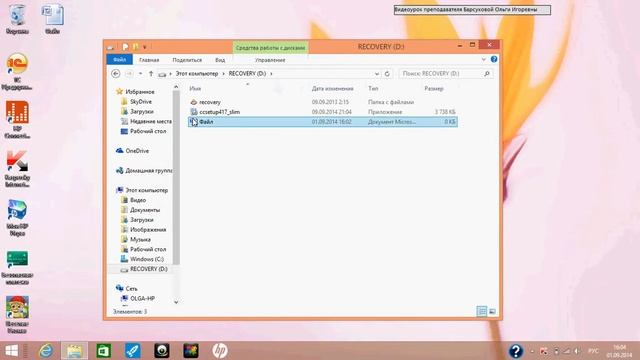Open the HP taskbar icon

(220, 351)
